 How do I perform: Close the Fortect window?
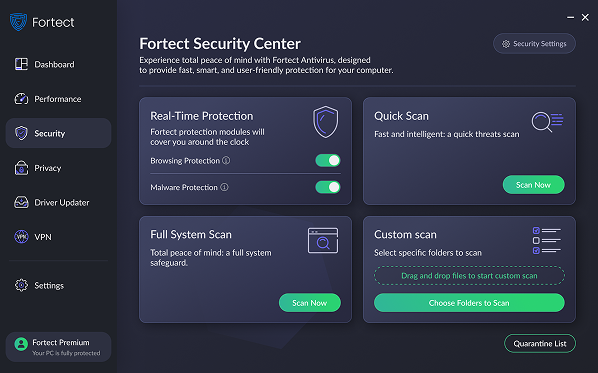pyautogui.click(x=585, y=18)
